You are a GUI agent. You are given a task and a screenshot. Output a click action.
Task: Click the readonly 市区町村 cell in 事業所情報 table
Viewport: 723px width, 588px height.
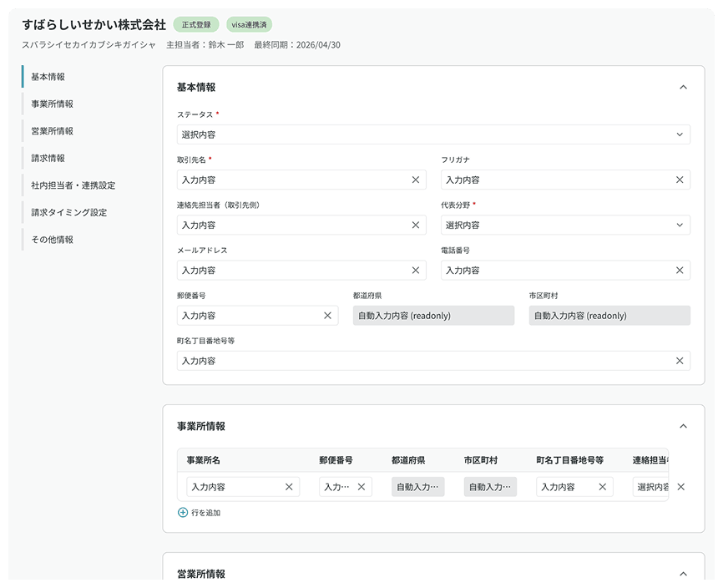pos(490,487)
